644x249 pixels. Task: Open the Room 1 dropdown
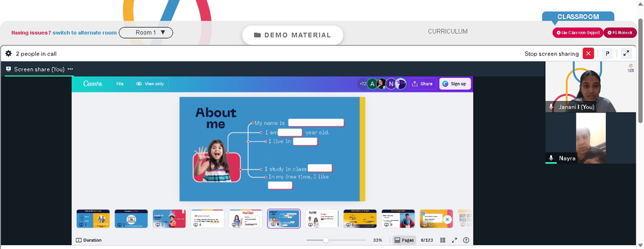146,32
